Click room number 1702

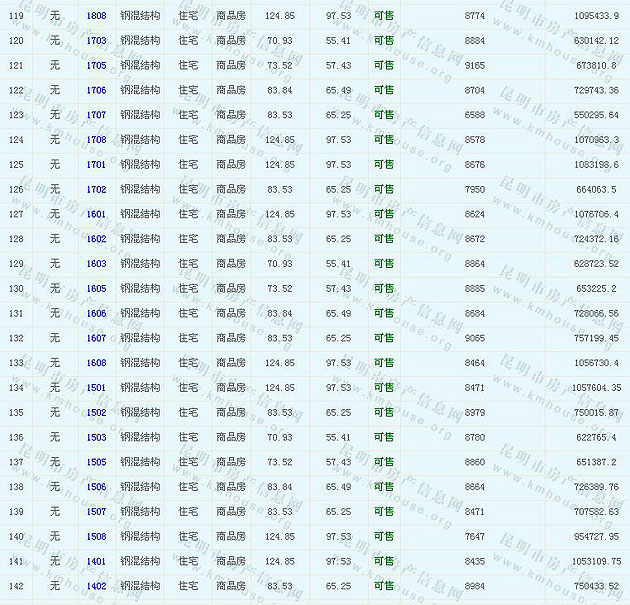pos(96,189)
